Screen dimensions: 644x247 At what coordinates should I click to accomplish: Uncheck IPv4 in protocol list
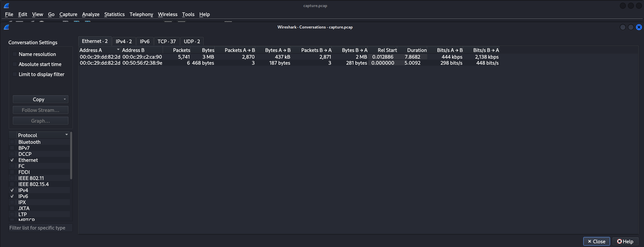pos(12,190)
